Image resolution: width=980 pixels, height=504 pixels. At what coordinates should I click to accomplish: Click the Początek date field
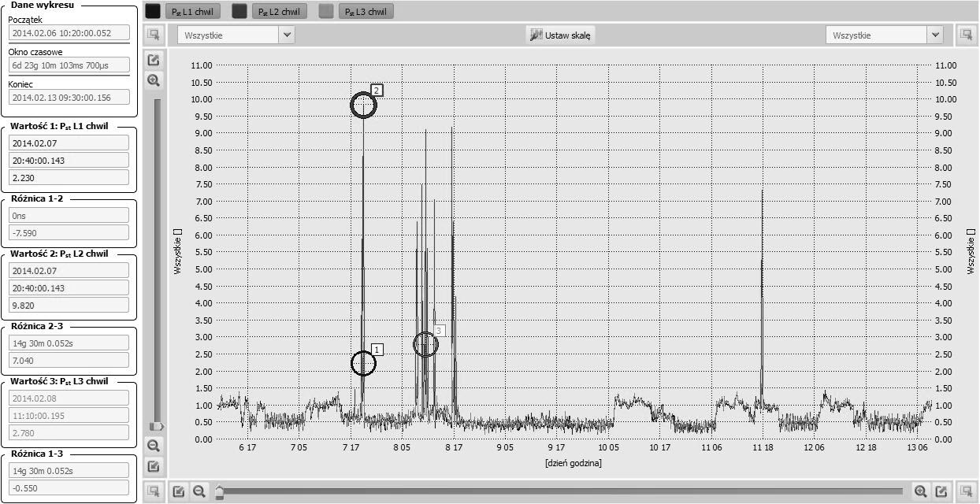coord(68,33)
